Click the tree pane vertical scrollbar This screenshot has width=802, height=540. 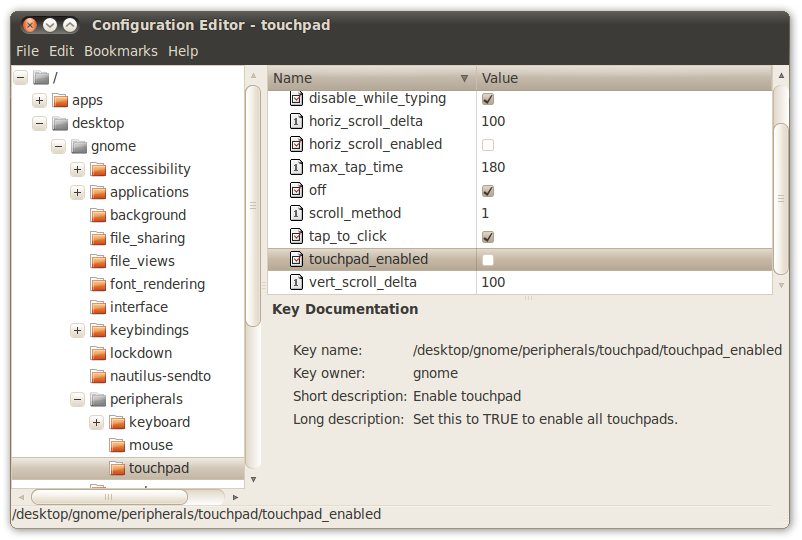[253, 205]
